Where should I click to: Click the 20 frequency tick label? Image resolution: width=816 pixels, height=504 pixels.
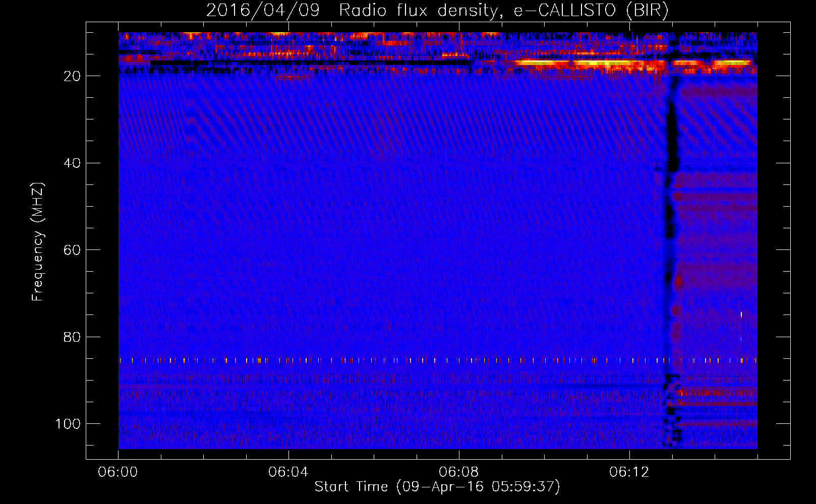(72, 77)
